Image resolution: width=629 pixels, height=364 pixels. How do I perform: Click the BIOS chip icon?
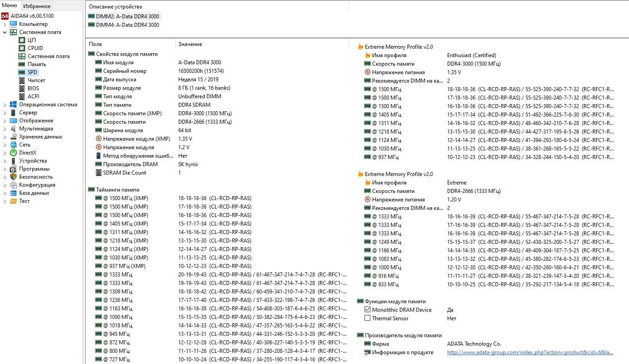pos(22,88)
